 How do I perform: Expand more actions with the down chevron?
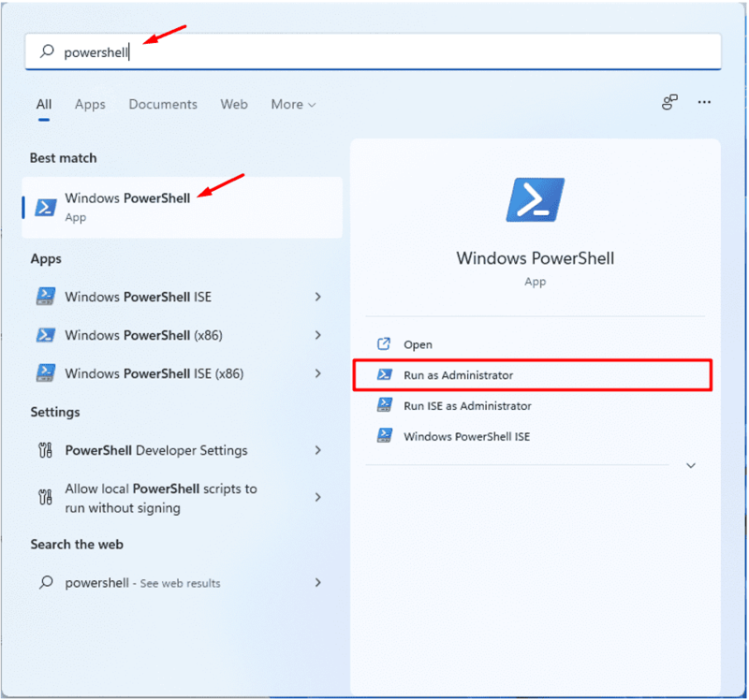[691, 465]
